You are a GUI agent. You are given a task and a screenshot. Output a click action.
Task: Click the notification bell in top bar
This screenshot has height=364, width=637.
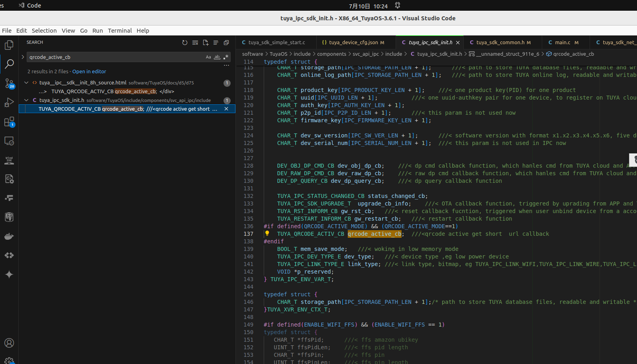(x=398, y=6)
